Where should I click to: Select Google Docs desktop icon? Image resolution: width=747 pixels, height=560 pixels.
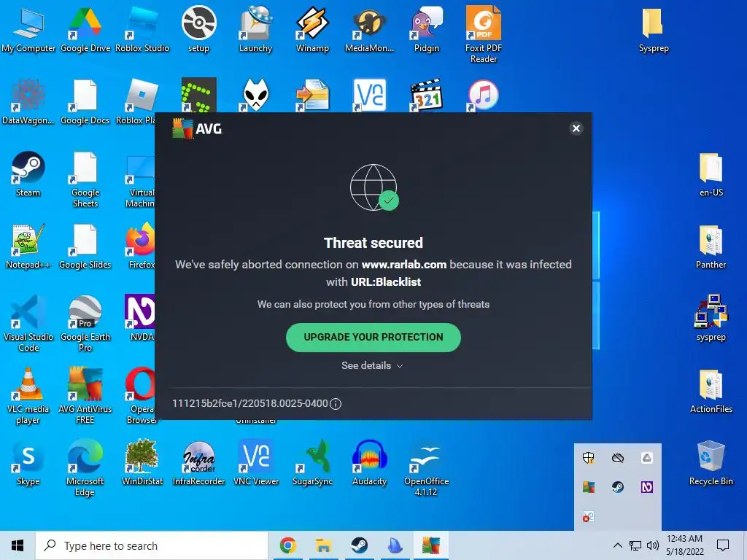coord(85,101)
